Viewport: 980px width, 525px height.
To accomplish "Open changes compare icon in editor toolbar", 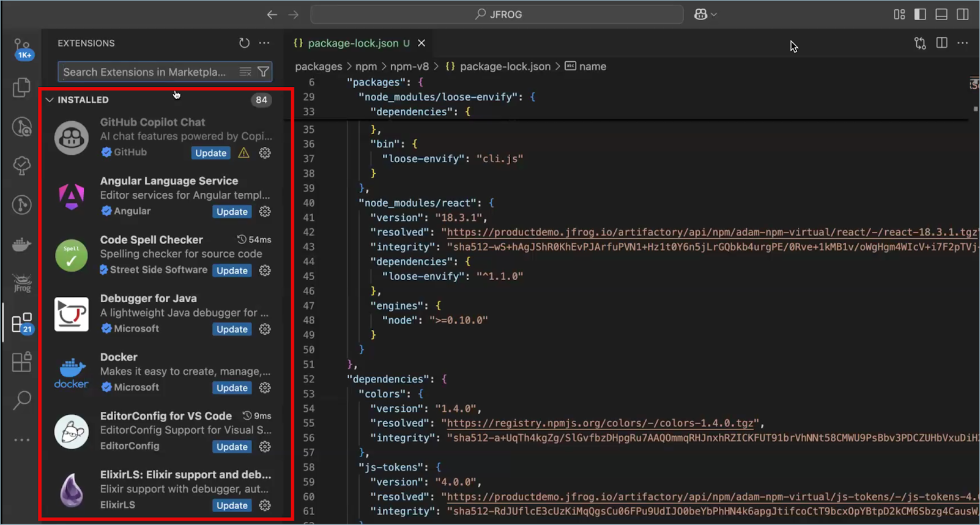I will 920,43.
